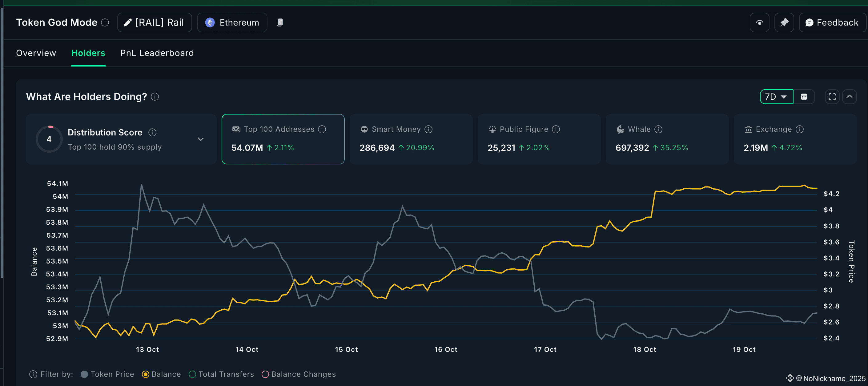The width and height of the screenshot is (868, 386).
Task: Click info icon next to Token God Mode
Action: 105,22
